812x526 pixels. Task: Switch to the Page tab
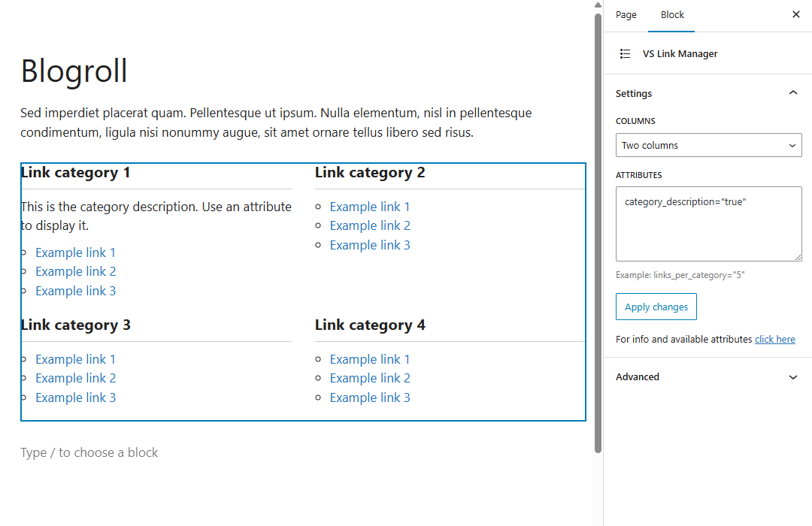(x=626, y=15)
